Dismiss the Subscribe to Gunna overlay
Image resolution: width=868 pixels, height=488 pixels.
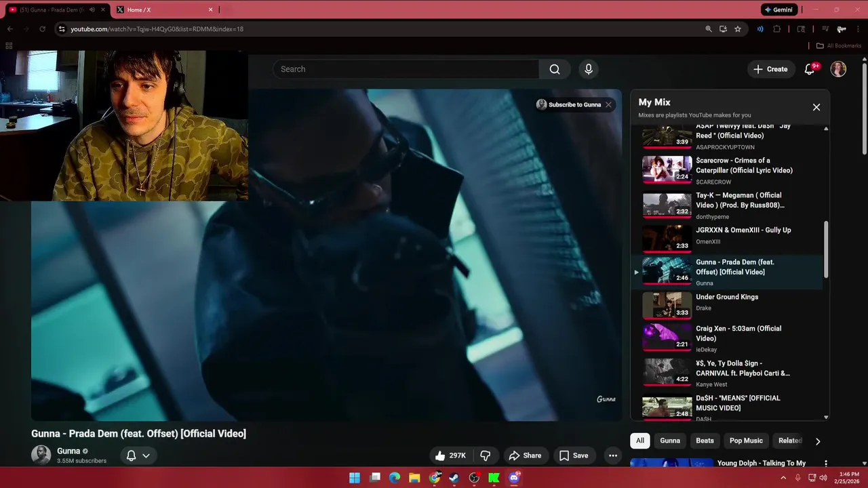[x=608, y=104]
